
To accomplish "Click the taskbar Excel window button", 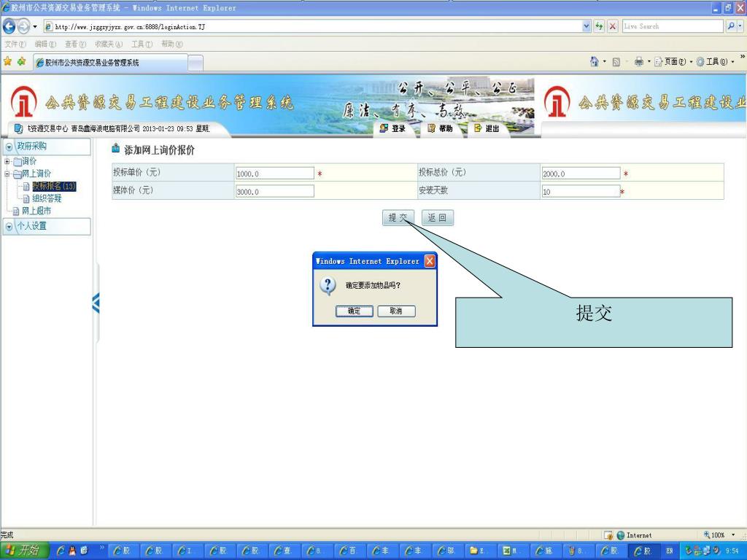I will pyautogui.click(x=513, y=551).
